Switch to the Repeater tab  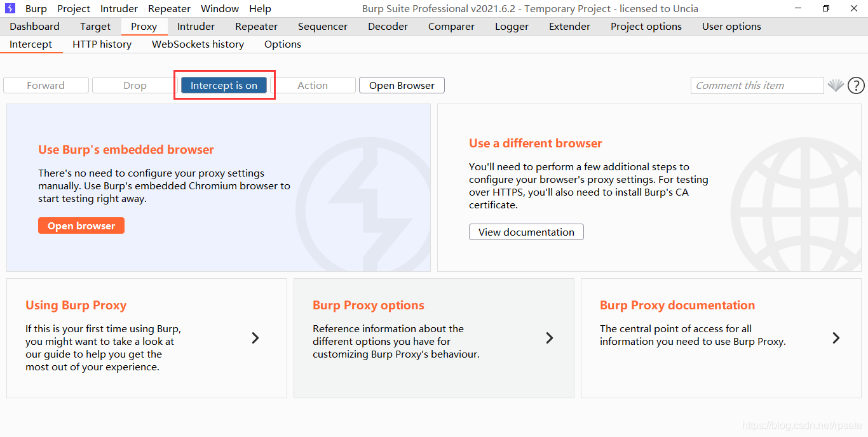pos(256,27)
